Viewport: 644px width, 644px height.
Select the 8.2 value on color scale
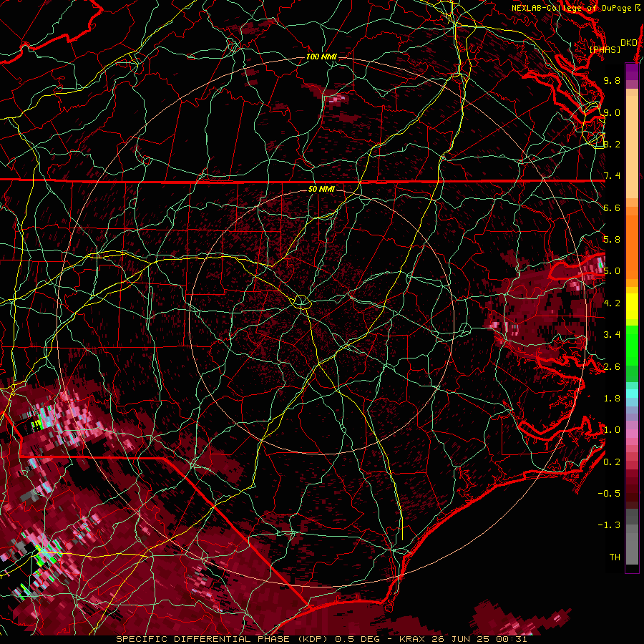[612, 144]
